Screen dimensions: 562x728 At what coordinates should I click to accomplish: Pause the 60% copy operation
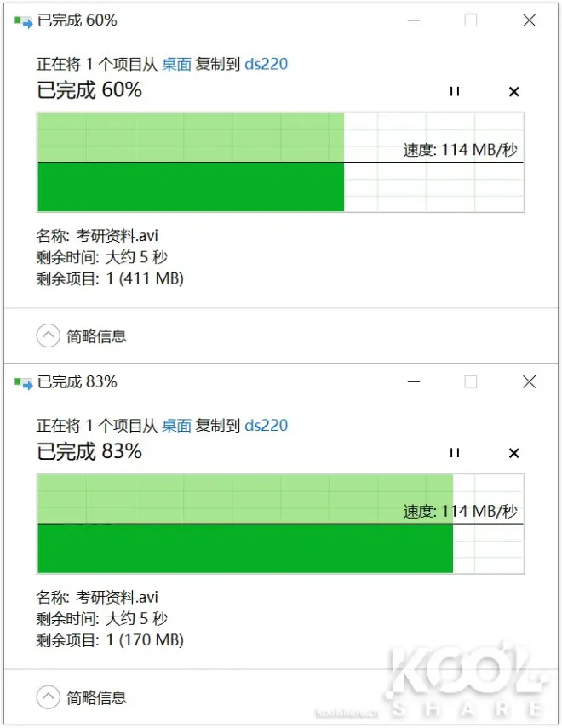(x=455, y=91)
